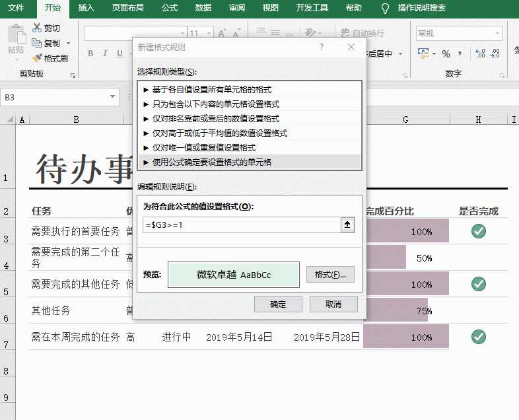Select rule type 使用公式确定要设置格式的单元格
This screenshot has height=420, width=519.
tap(250, 162)
